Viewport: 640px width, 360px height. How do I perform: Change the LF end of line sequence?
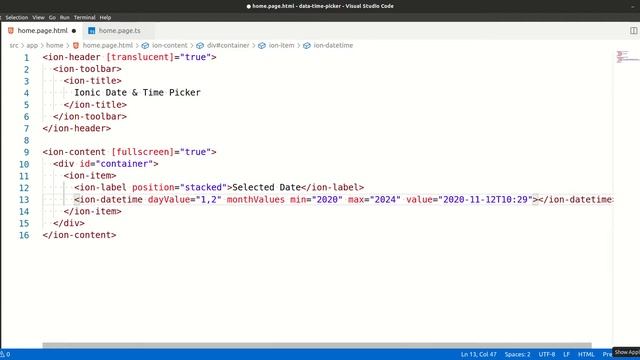[566, 354]
